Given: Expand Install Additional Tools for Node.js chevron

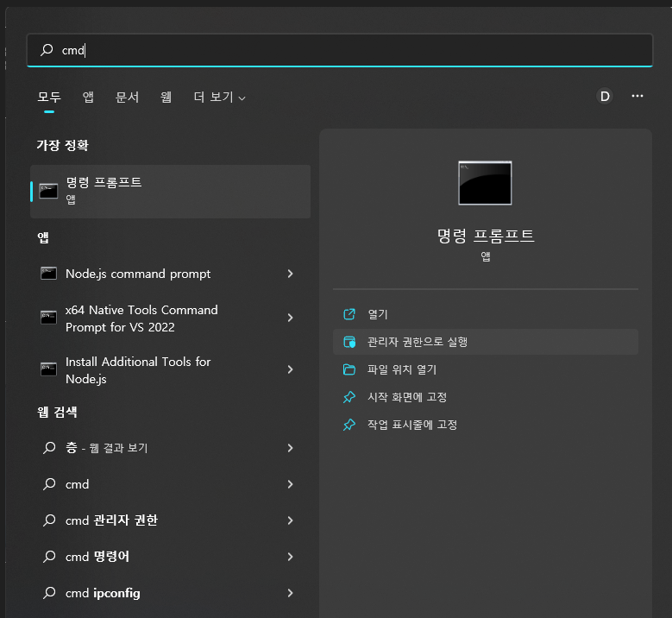Looking at the screenshot, I should coord(290,369).
